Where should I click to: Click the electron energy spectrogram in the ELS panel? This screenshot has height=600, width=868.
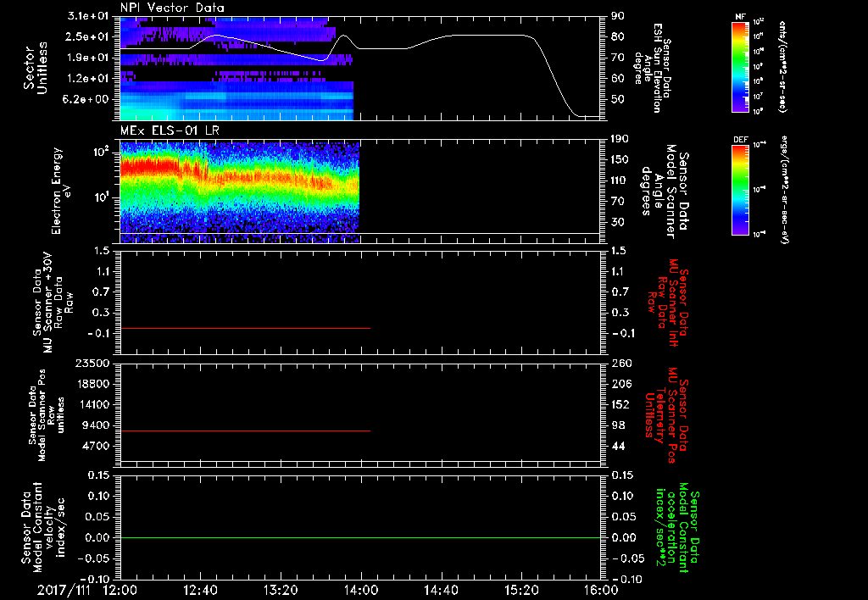pos(240,192)
